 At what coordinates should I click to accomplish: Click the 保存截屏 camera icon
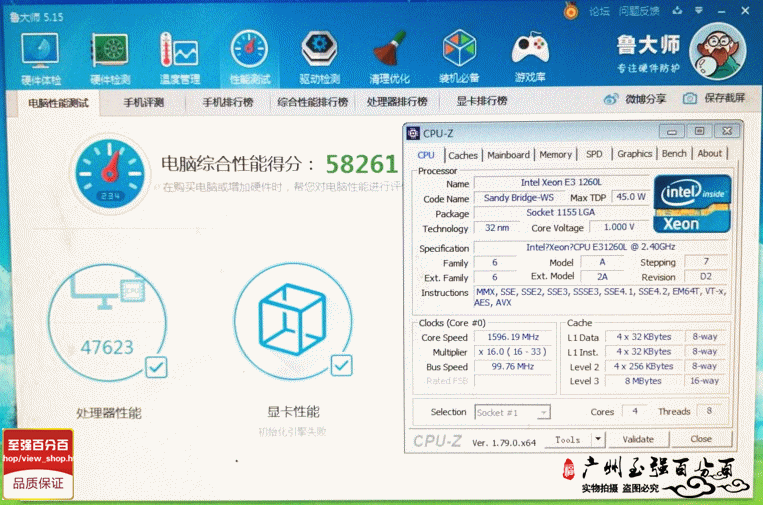[690, 99]
